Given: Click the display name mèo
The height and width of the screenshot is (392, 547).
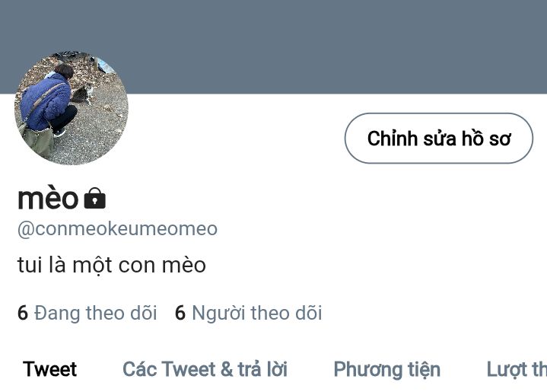Looking at the screenshot, I should 48,198.
